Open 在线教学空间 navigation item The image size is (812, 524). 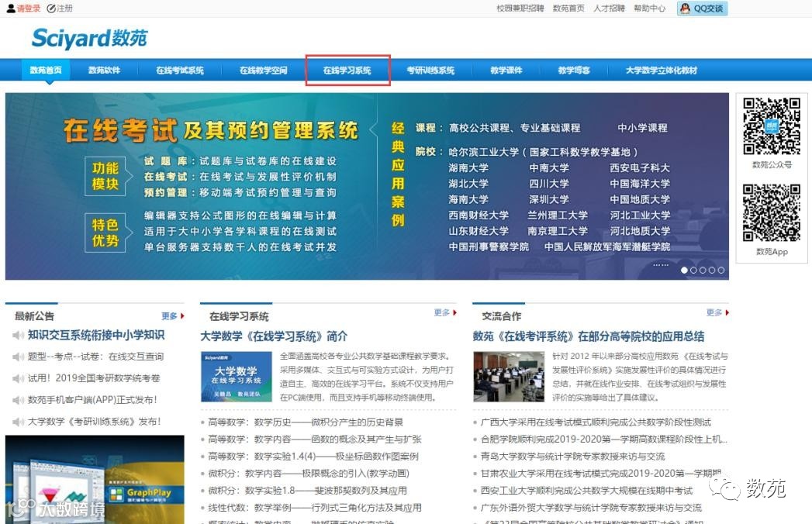pos(263,70)
